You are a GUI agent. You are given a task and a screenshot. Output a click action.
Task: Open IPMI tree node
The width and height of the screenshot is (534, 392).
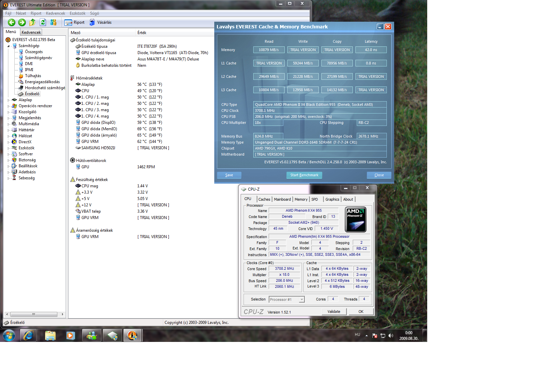pos(29,70)
